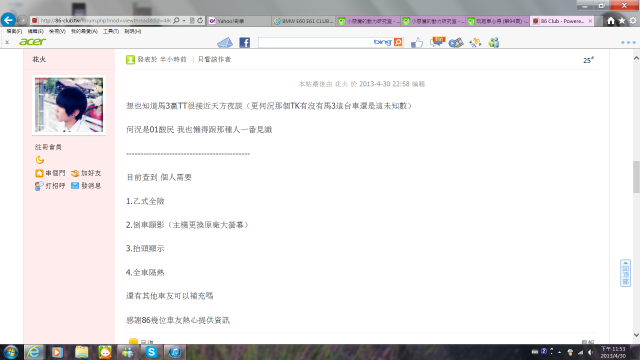The height and width of the screenshot is (360, 640).
Task: Click into the Bing search box
Action: tap(316, 42)
